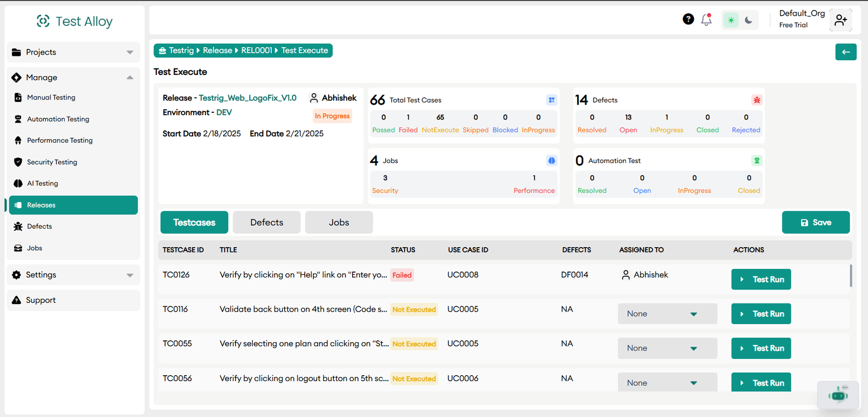Click the add user profile icon
This screenshot has height=417, width=868.
pyautogui.click(x=841, y=20)
